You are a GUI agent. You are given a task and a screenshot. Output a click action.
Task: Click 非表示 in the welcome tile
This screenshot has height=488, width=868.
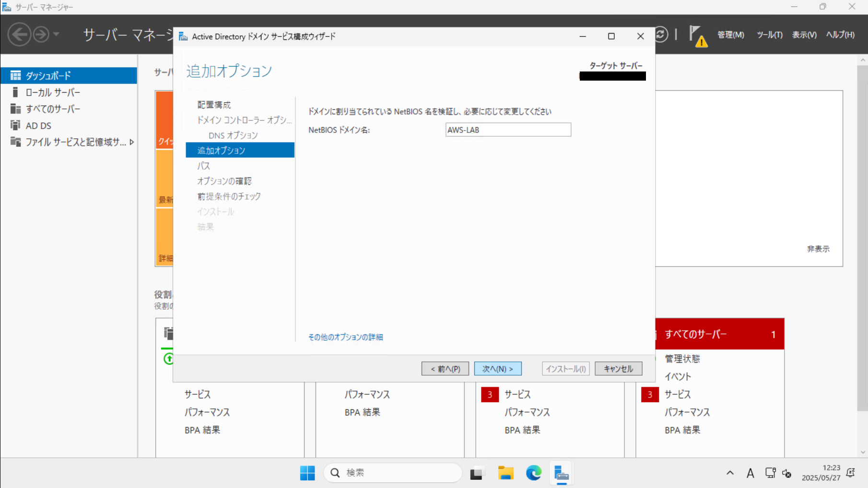coord(818,249)
